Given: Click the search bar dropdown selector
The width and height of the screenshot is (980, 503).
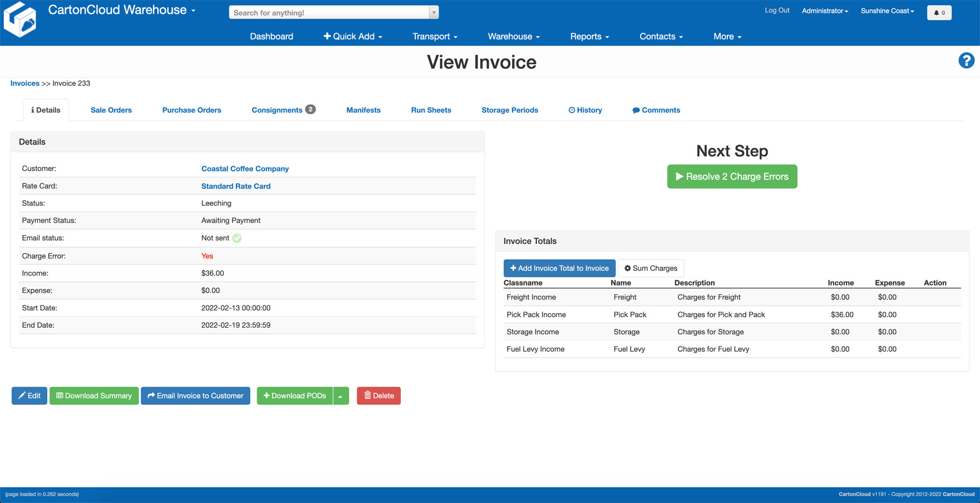Looking at the screenshot, I should point(433,12).
